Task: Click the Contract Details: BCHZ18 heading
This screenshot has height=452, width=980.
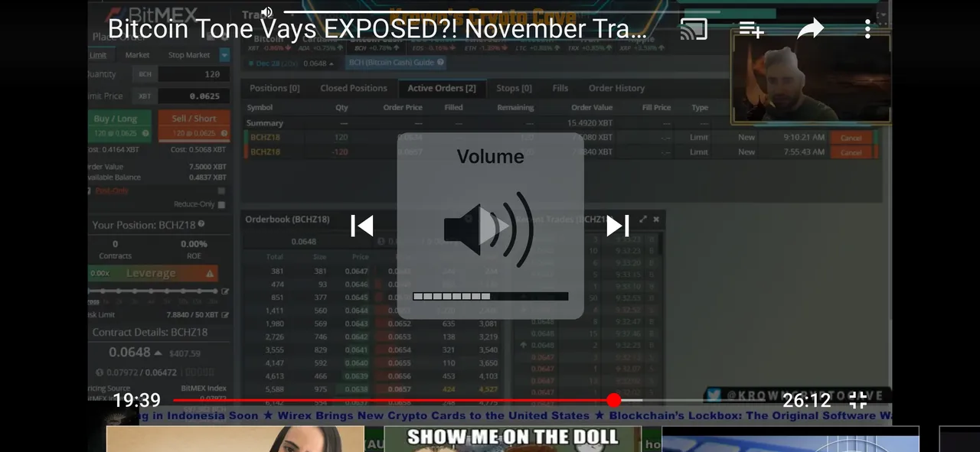Action: (150, 333)
